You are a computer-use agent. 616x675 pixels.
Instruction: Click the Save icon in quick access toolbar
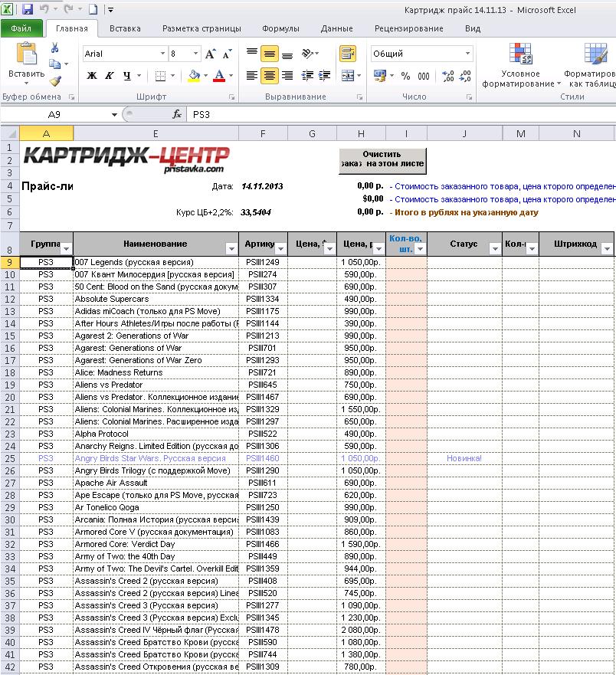click(28, 8)
